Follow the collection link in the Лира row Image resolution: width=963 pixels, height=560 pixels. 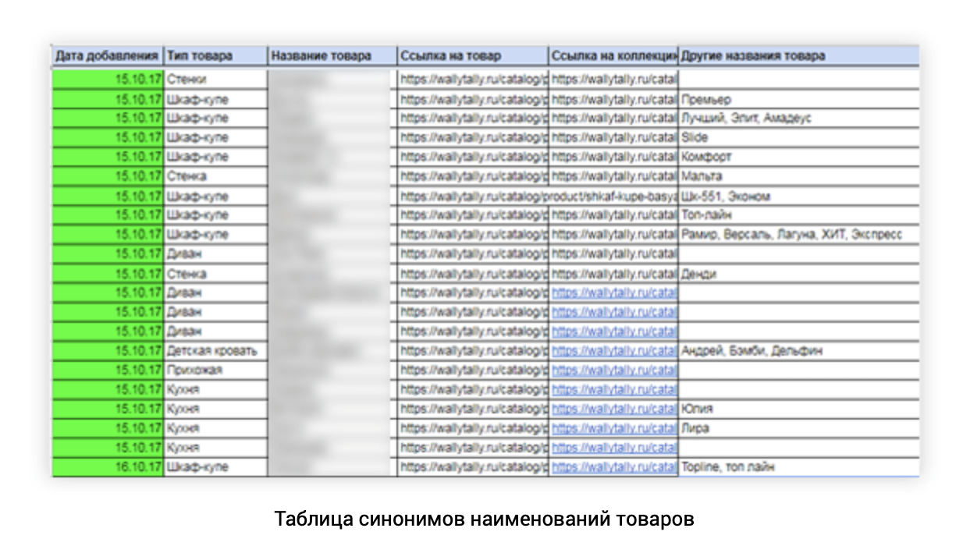pyautogui.click(x=613, y=428)
